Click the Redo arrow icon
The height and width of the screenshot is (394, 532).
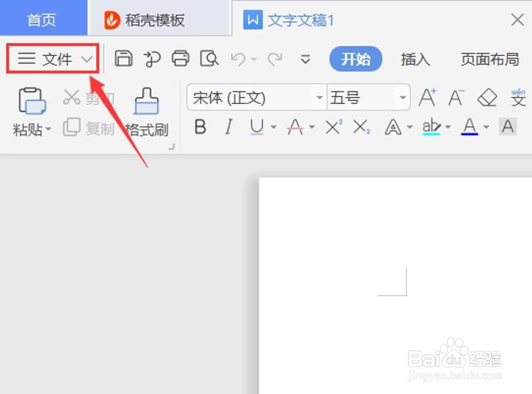click(274, 59)
